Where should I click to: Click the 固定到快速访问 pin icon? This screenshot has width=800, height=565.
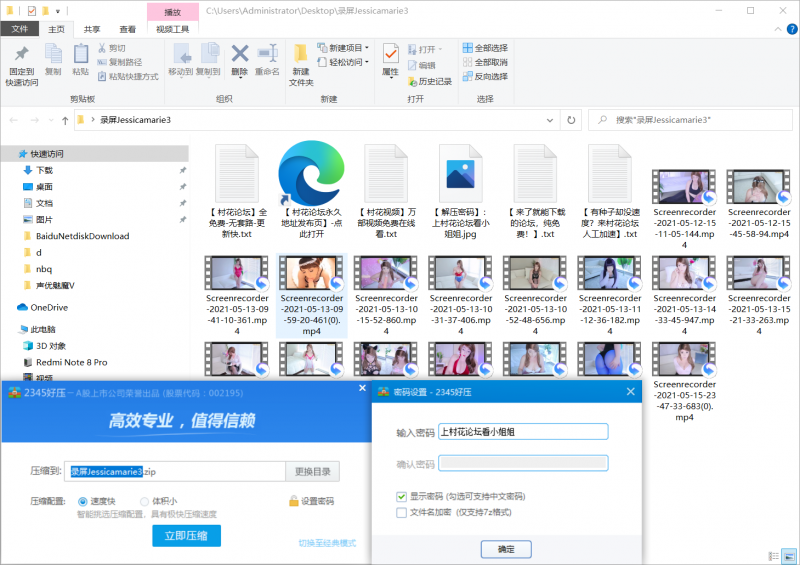[21, 54]
